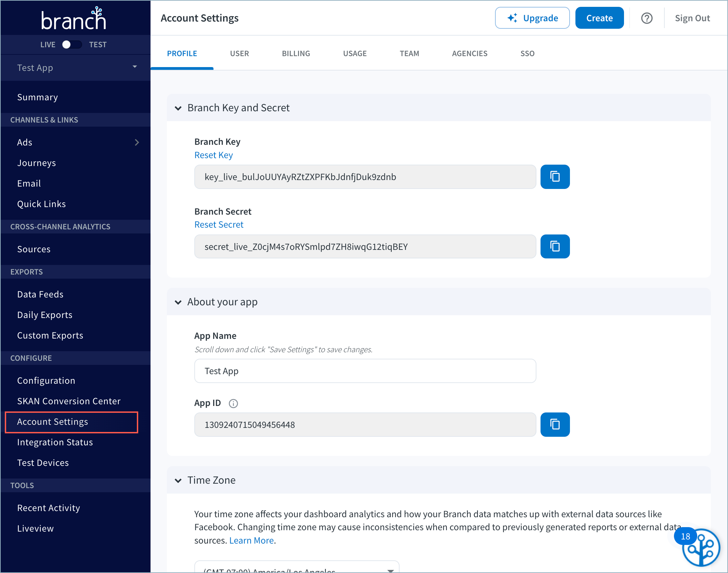Open the time zone dropdown
The image size is (728, 573).
pyautogui.click(x=297, y=568)
